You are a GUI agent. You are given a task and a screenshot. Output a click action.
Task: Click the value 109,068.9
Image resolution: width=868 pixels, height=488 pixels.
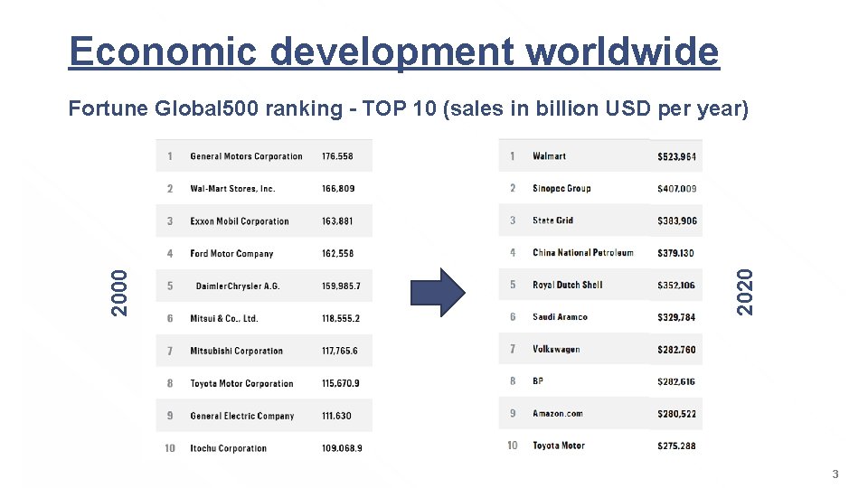(342, 448)
